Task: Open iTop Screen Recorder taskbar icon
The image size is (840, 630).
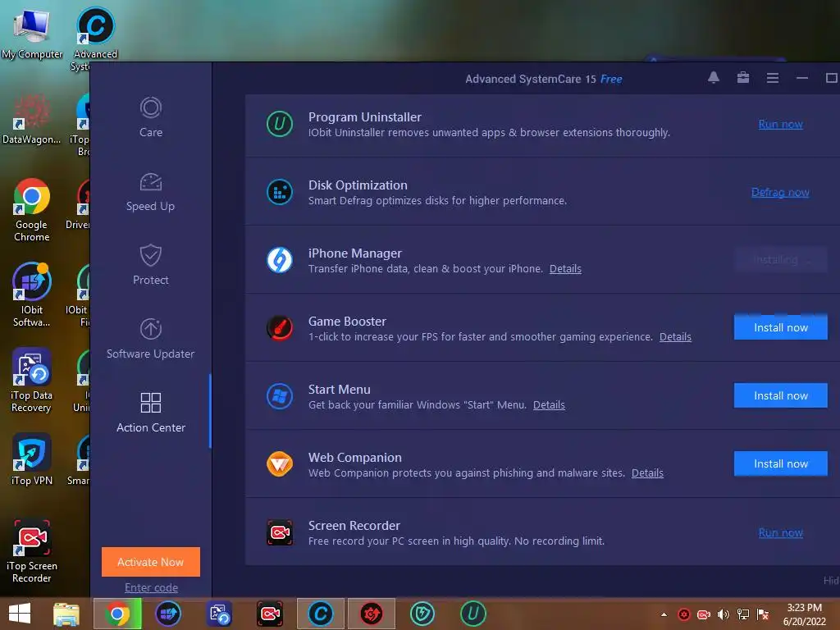Action: tap(270, 614)
